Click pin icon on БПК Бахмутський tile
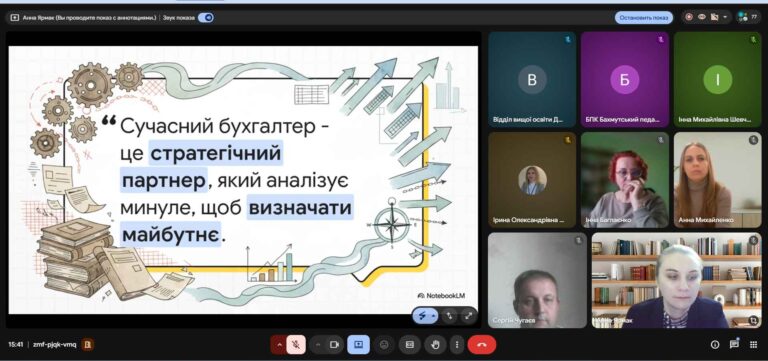768x361 pixels. pos(661,40)
